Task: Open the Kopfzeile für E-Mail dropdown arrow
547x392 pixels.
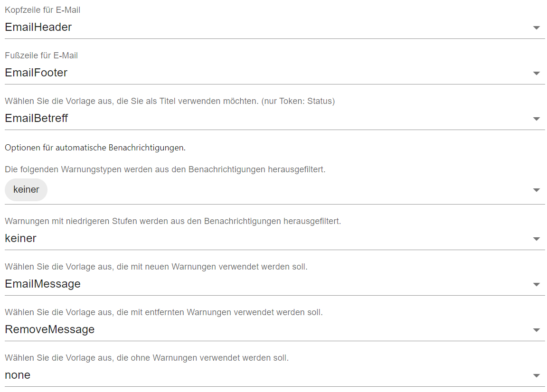Action: click(537, 28)
